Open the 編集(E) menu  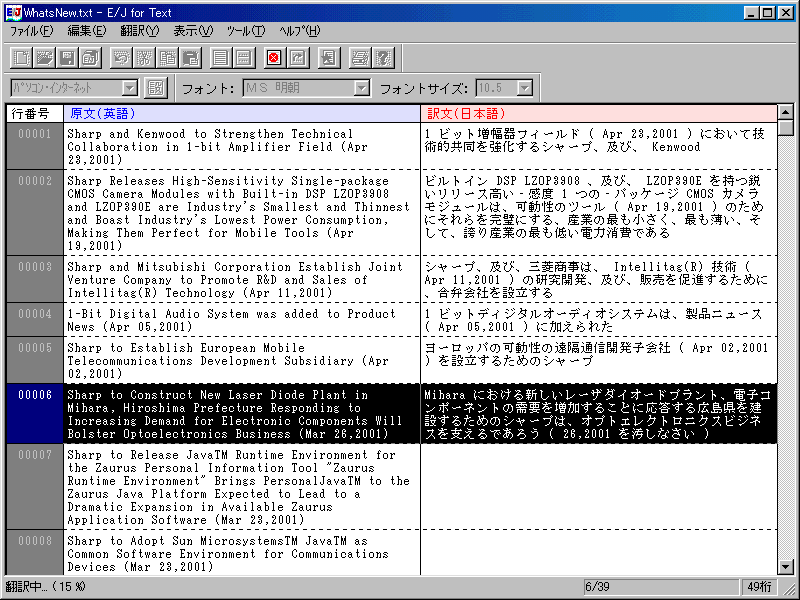[87, 31]
